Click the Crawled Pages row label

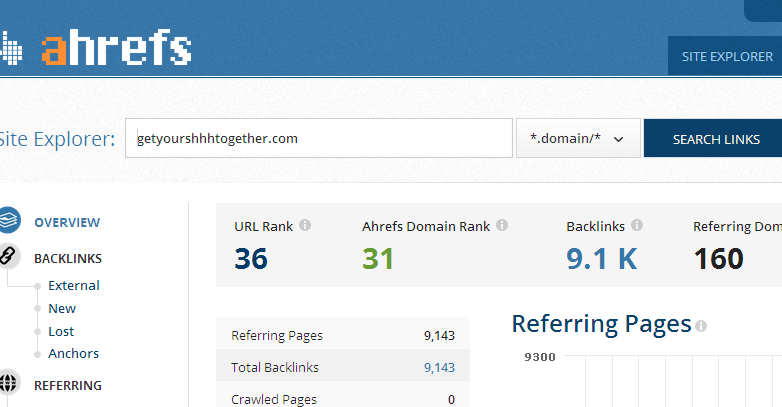(x=274, y=400)
